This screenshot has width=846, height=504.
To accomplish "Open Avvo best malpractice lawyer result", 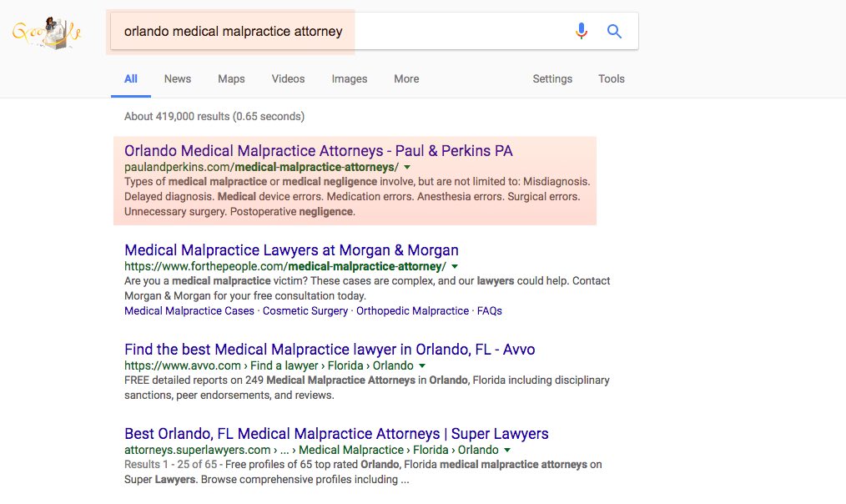I will coord(330,349).
